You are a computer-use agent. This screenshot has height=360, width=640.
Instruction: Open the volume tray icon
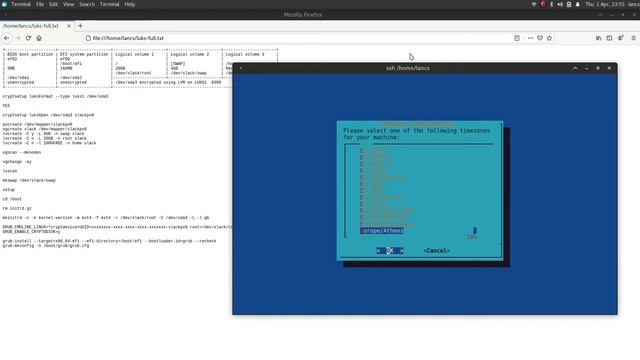[560, 4]
